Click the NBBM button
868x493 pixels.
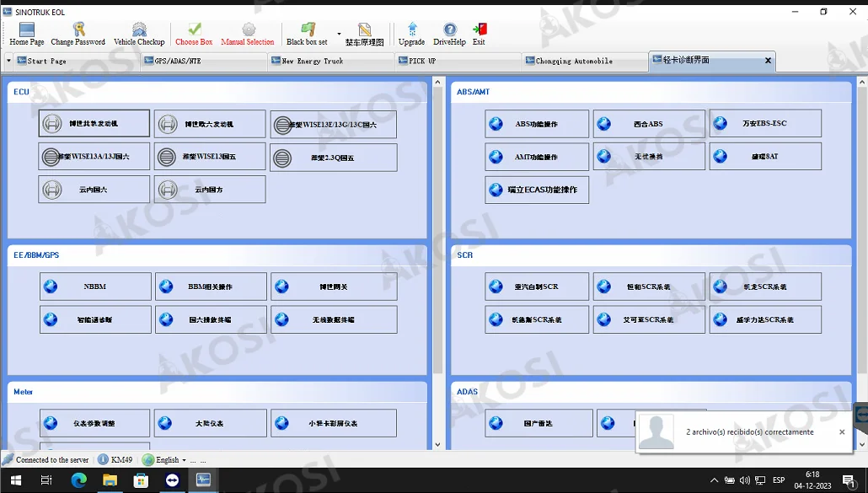click(x=95, y=287)
